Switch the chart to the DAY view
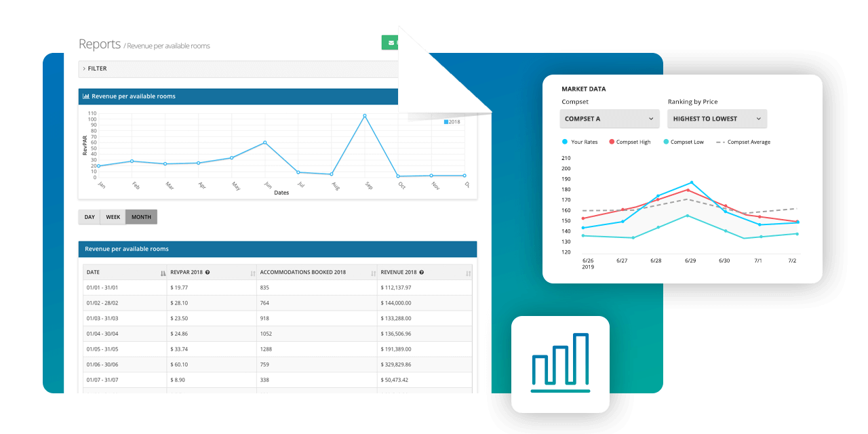868x434 pixels. (x=90, y=217)
